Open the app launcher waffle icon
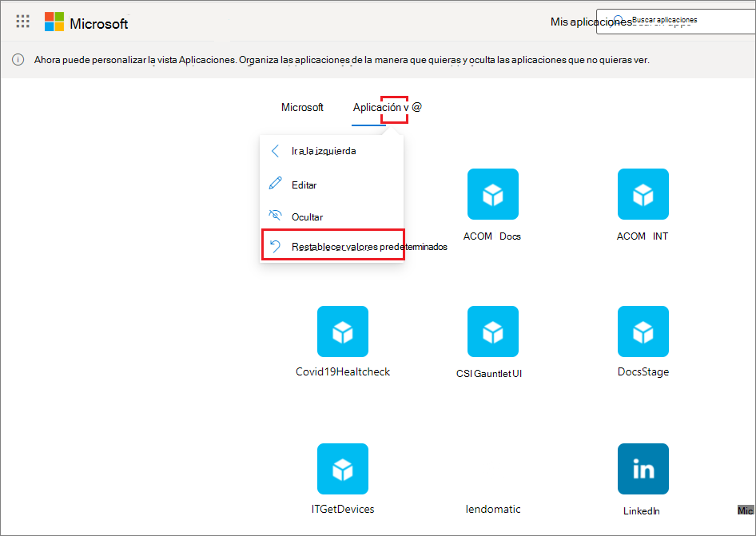Screen dimensions: 756x536 pos(22,22)
